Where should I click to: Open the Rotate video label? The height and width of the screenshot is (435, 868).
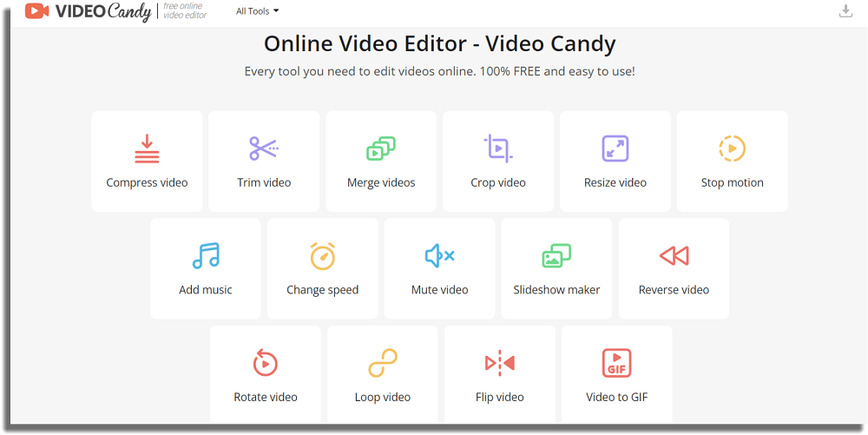[265, 398]
